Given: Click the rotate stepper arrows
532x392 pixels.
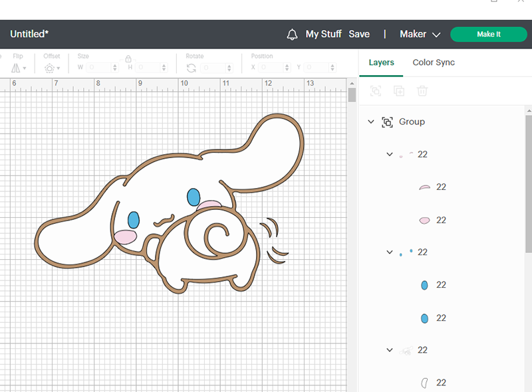Looking at the screenshot, I should 229,68.
